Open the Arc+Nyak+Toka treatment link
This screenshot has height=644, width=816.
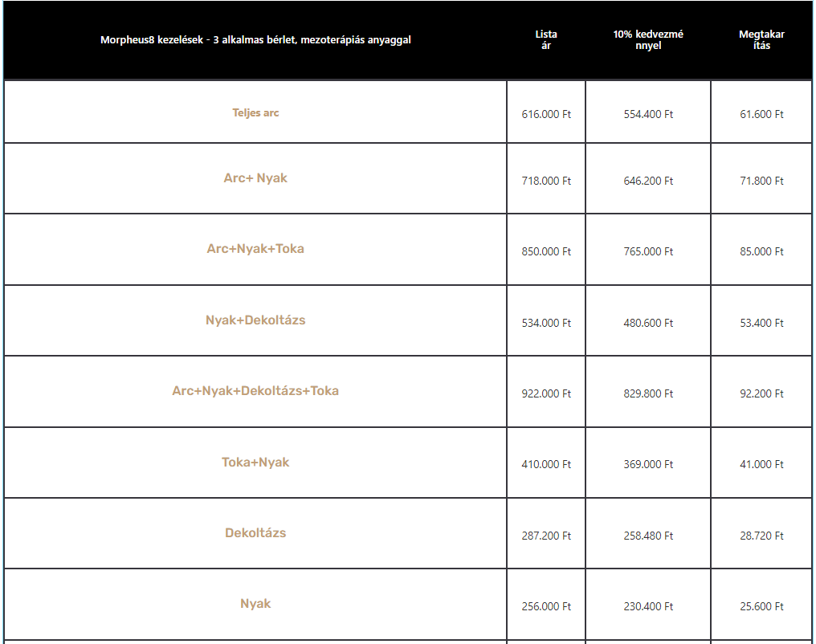tap(255, 249)
